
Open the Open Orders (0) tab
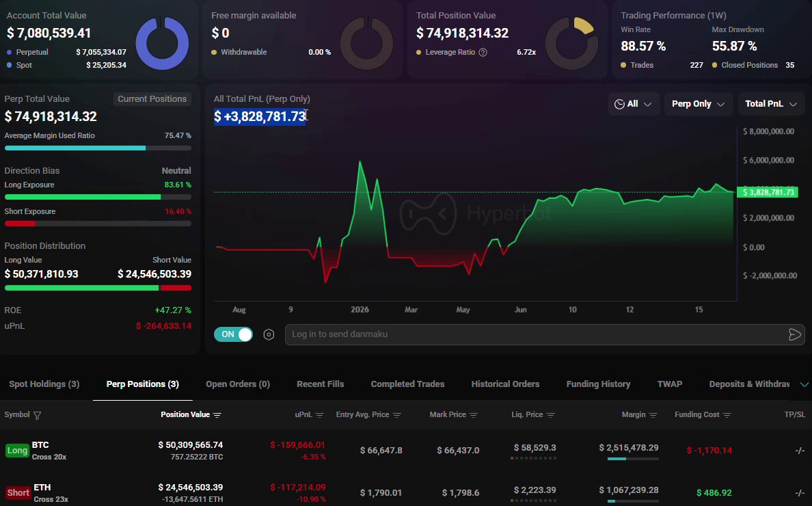(238, 384)
